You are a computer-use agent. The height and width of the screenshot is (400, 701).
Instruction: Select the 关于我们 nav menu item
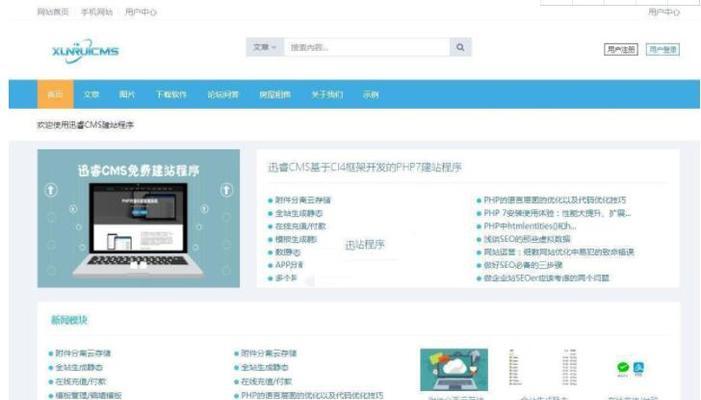(327, 94)
